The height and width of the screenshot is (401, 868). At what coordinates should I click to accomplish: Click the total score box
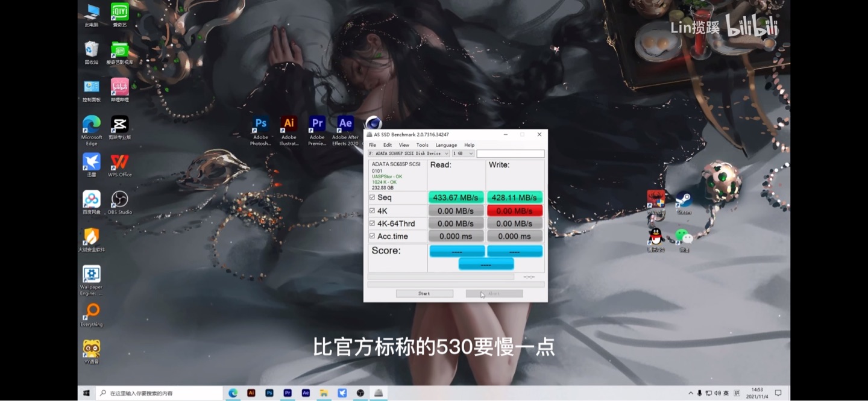486,264
